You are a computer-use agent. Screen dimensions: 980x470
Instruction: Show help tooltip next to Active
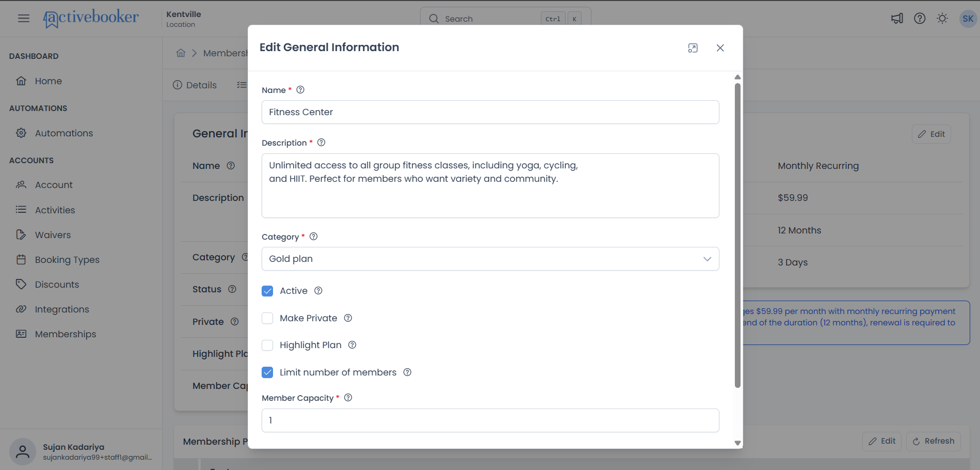(318, 291)
